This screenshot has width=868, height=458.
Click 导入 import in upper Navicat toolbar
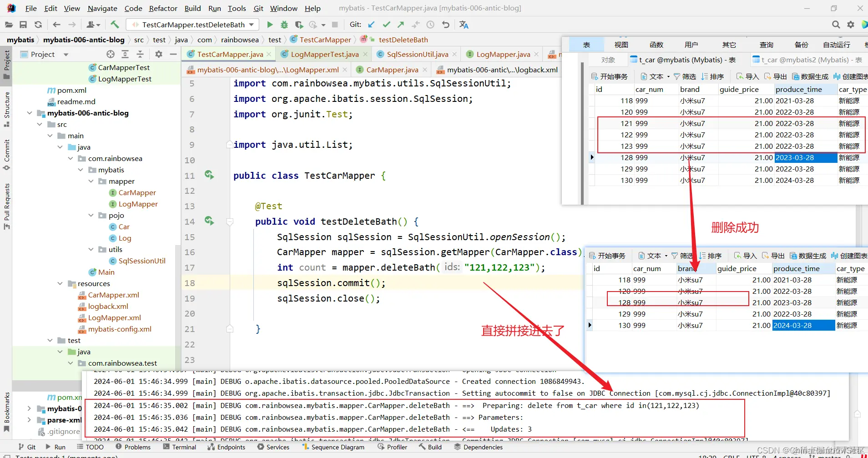pyautogui.click(x=748, y=76)
